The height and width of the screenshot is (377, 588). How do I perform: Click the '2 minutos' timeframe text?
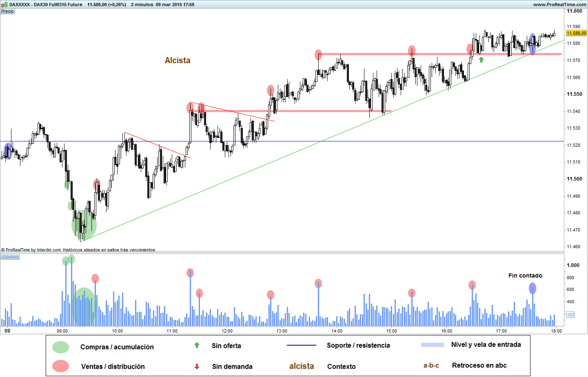click(142, 4)
